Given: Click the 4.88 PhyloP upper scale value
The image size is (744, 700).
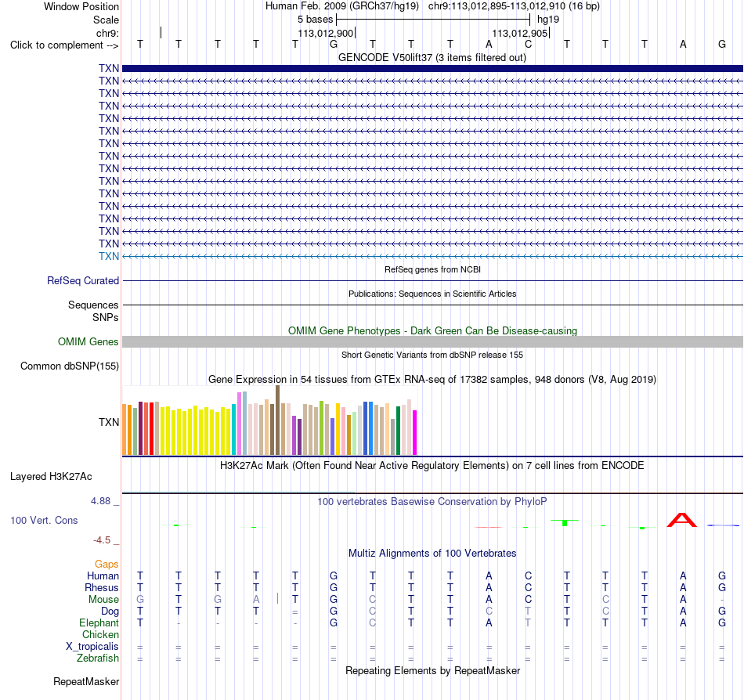Looking at the screenshot, I should pos(100,501).
